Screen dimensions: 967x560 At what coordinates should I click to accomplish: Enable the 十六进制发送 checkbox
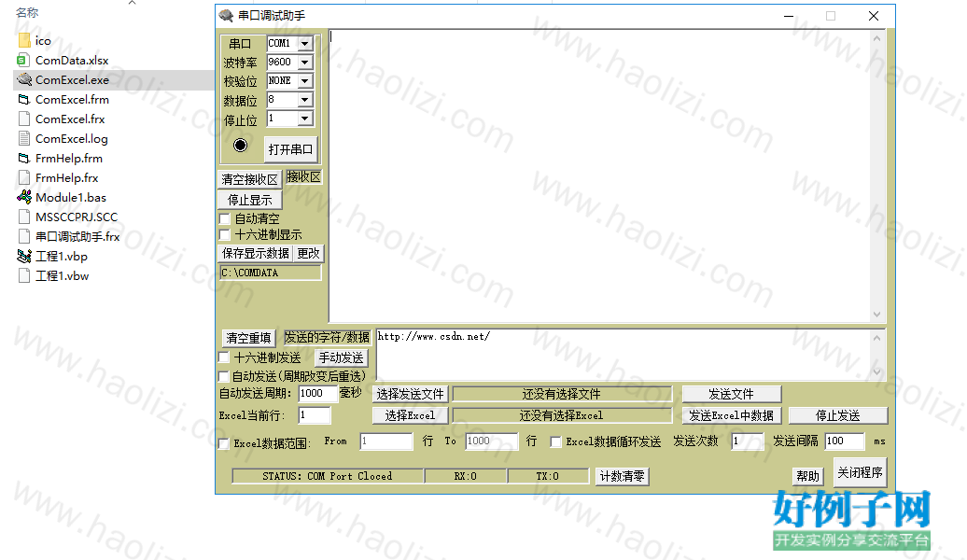click(x=224, y=357)
